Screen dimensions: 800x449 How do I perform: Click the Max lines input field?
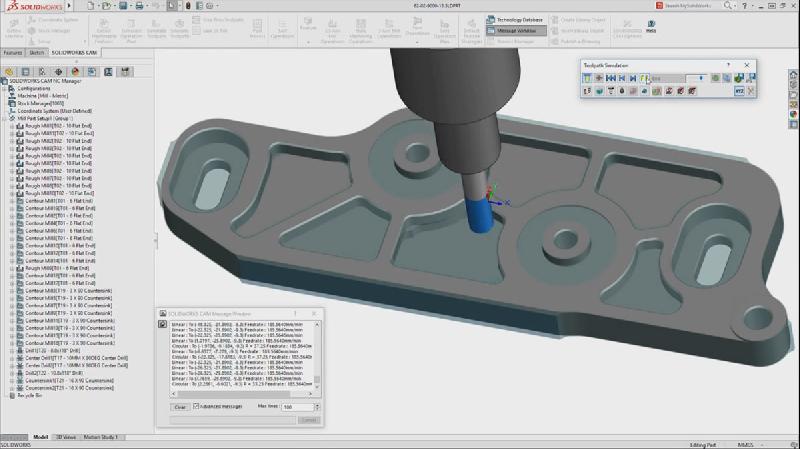click(x=297, y=407)
